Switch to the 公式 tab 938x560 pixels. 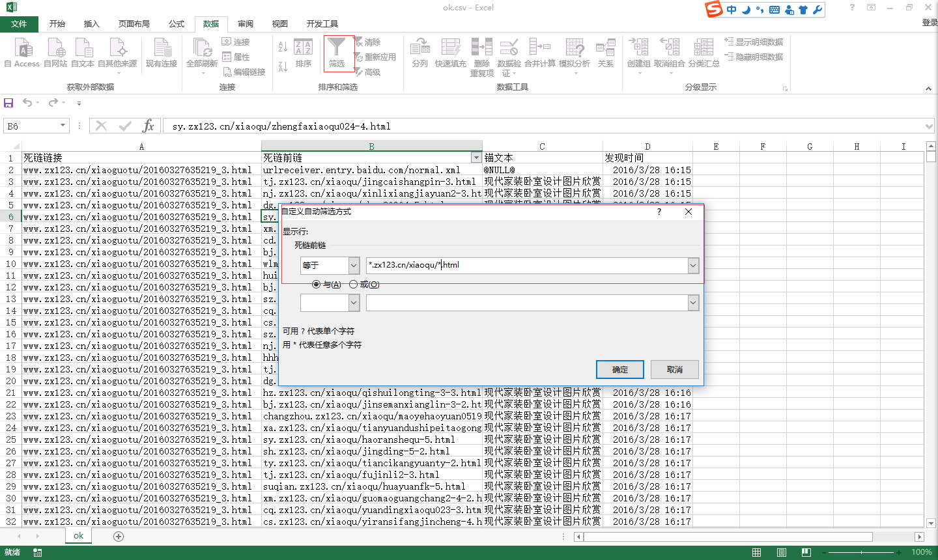177,24
